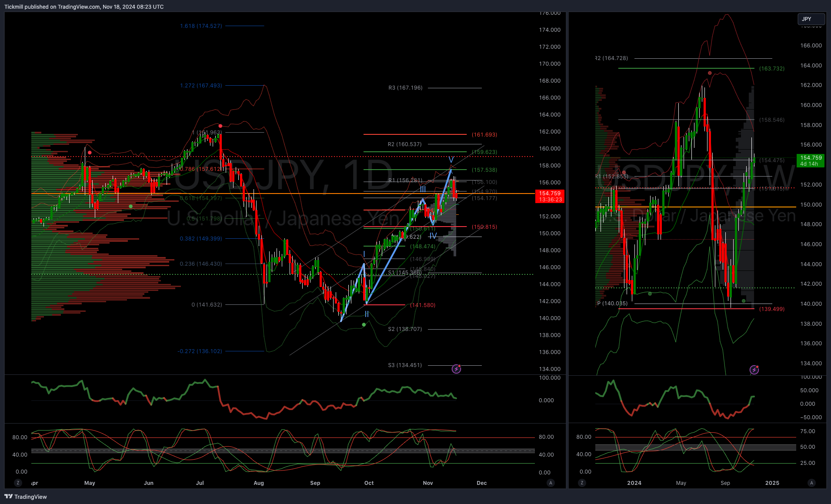Click the Jun label on the daily time axis
Screen dimensions: 831x504
coord(149,483)
